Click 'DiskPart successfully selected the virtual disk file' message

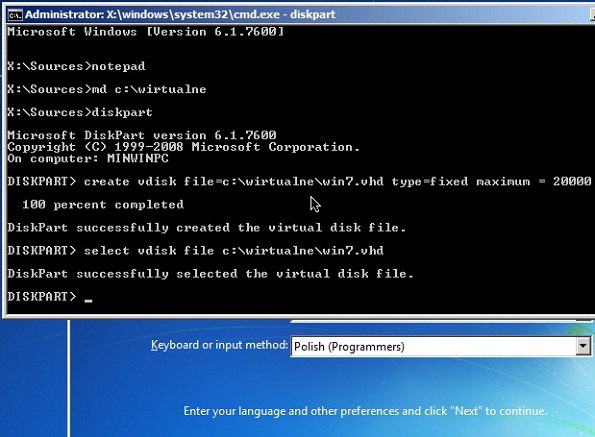click(x=210, y=274)
